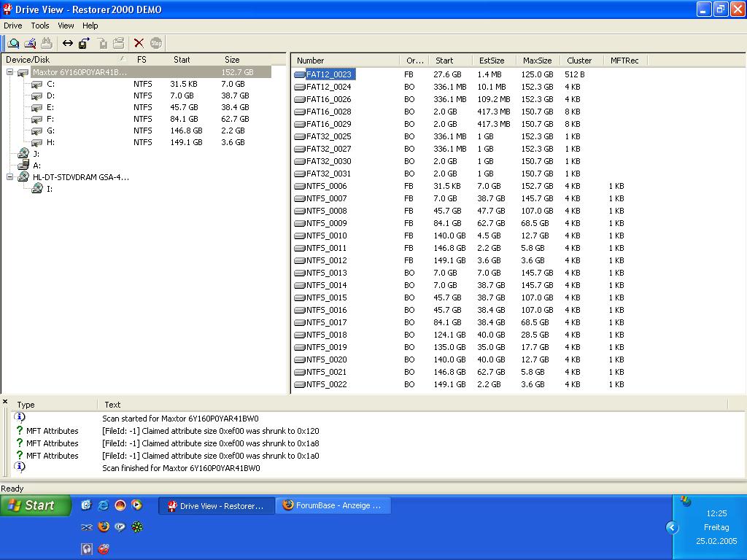Click the red swirl icon below the headphones row
Screen dimensions: 747x560
coord(104,549)
